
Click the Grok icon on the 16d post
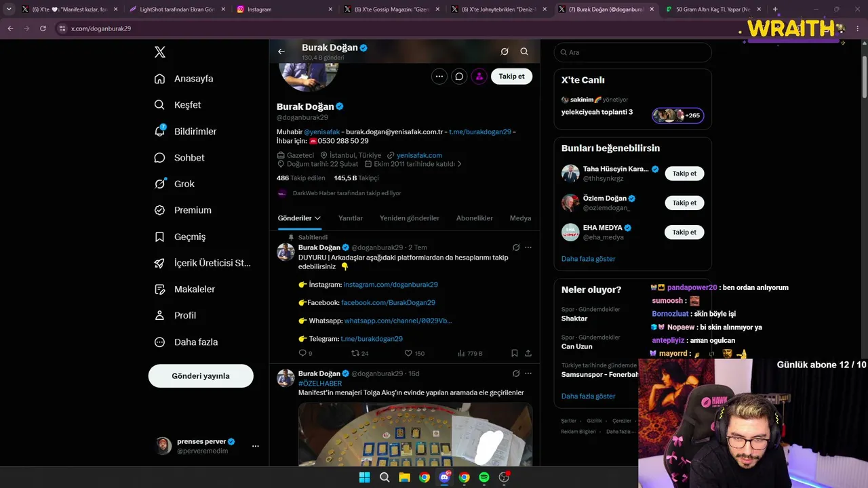[x=516, y=373]
